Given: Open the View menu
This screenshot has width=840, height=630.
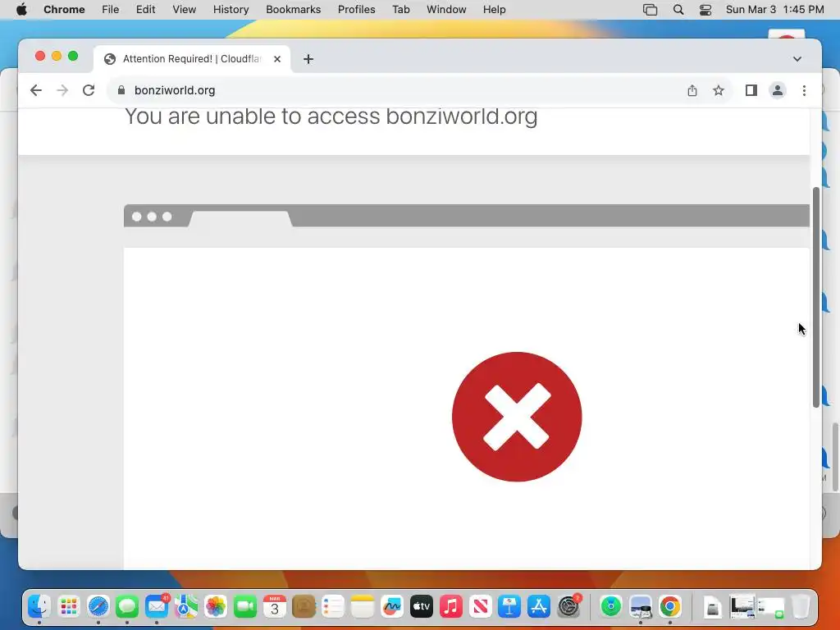Looking at the screenshot, I should tap(185, 10).
